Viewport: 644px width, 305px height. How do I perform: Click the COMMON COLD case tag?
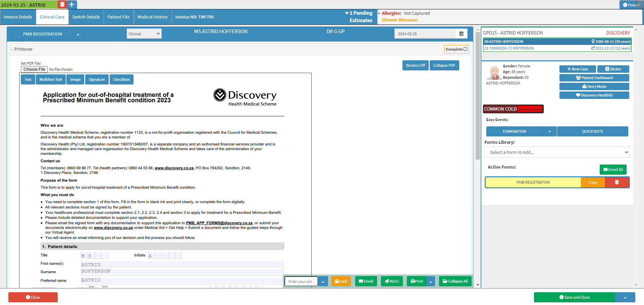513,109
